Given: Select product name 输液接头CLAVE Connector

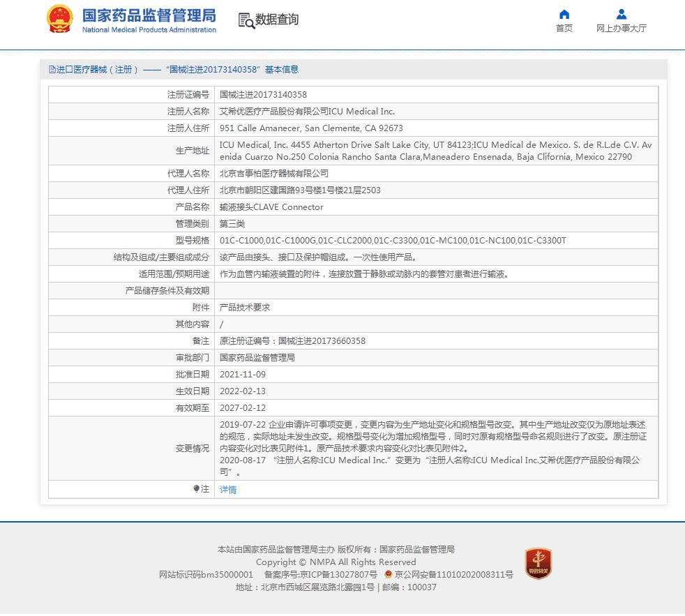Looking at the screenshot, I should tap(271, 207).
